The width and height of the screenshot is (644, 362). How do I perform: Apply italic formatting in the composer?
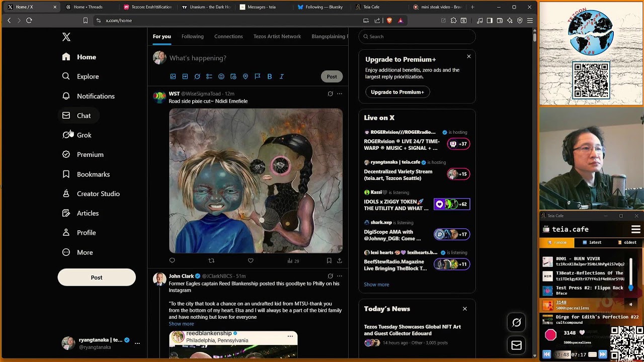pos(282,76)
